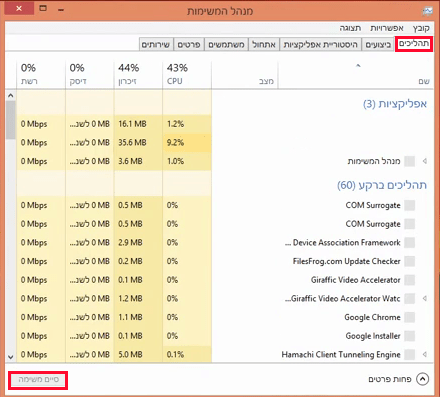Click the 1.1 MB memory cell for Google Chrome
The height and width of the screenshot is (397, 440).
coord(138,317)
